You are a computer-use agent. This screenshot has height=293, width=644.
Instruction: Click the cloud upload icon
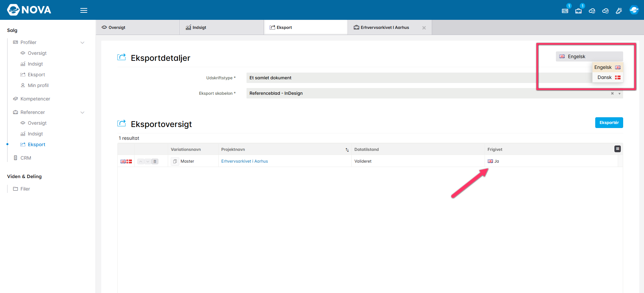(x=605, y=11)
